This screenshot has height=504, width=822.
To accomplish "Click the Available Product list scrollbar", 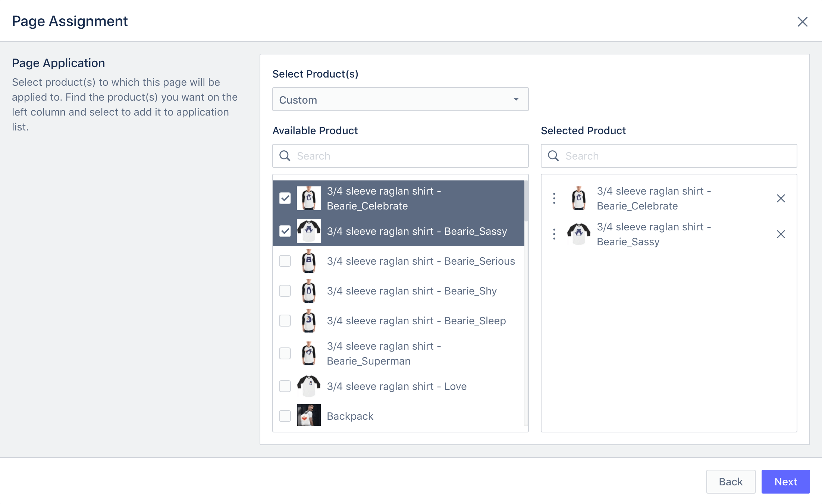I will 526,201.
